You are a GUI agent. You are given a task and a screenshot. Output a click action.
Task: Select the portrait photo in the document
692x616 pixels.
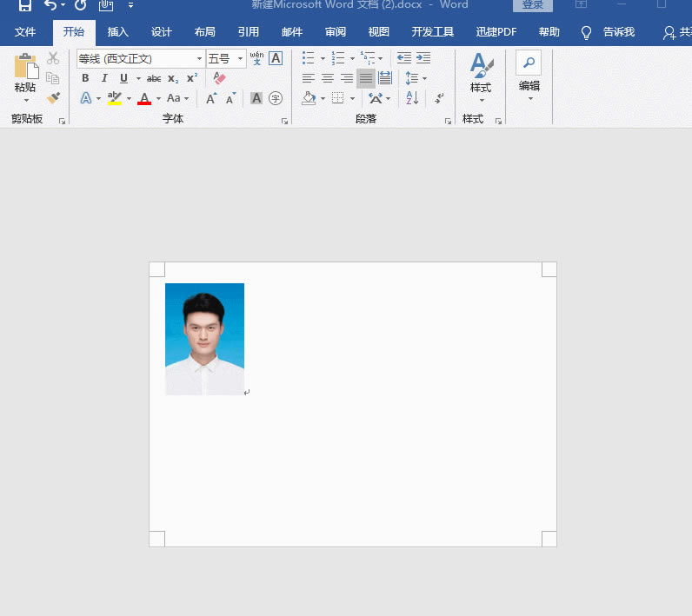pos(204,339)
